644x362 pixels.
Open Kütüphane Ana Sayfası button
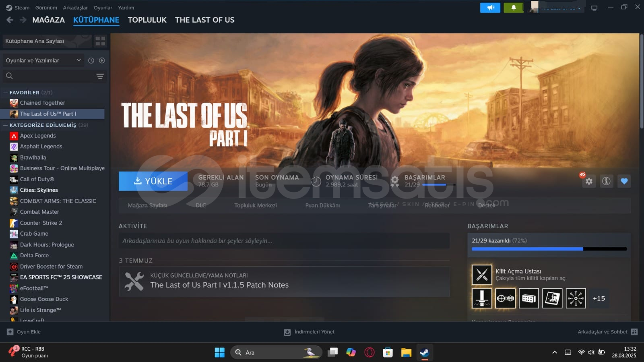click(47, 41)
